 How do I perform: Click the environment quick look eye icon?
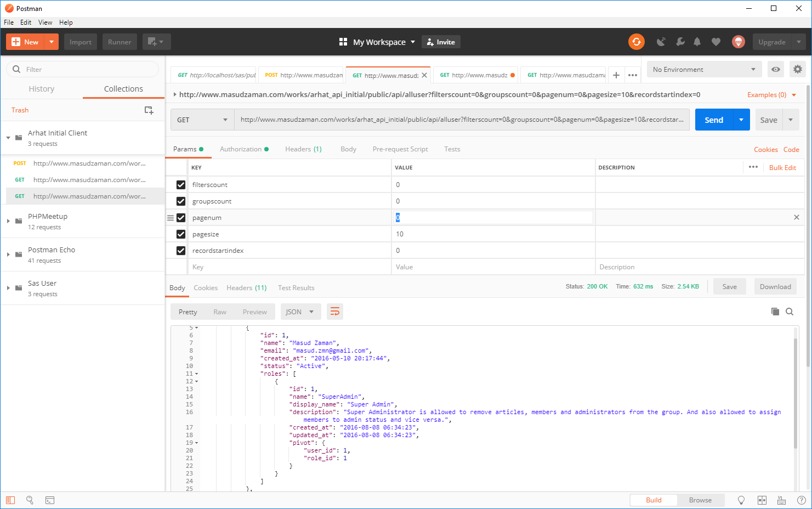(776, 70)
